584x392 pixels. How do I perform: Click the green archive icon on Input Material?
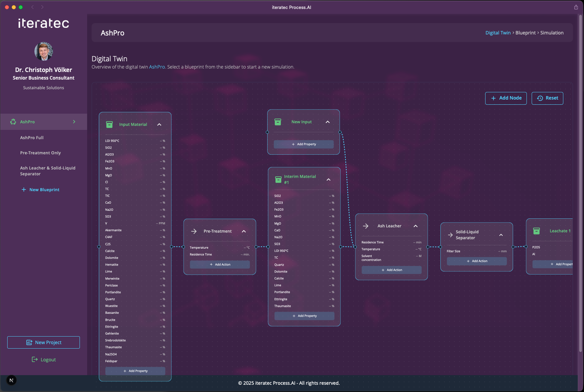[109, 125]
